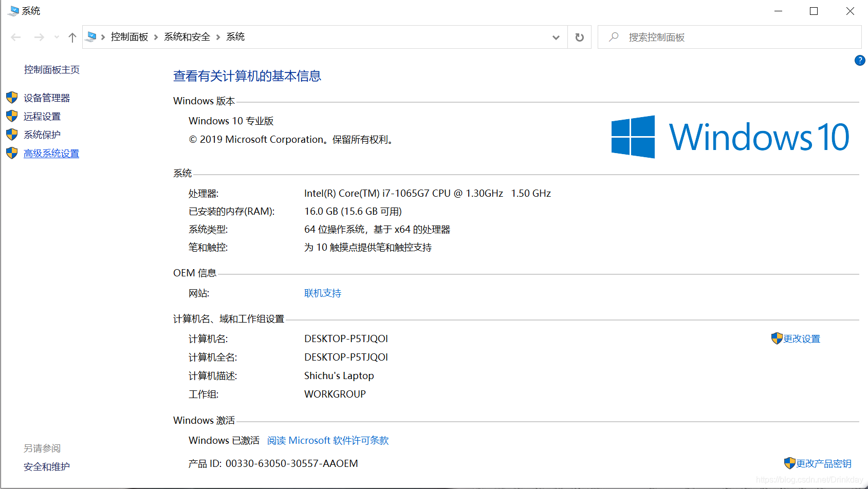Open the 联机支持 website link
Viewport: 868px width, 489px height.
click(323, 293)
